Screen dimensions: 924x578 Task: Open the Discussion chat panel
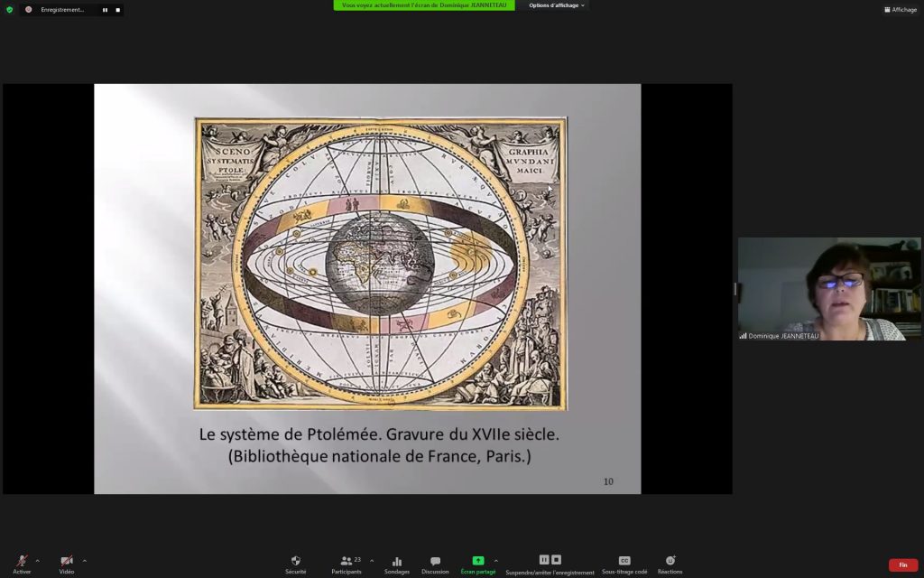coord(435,564)
